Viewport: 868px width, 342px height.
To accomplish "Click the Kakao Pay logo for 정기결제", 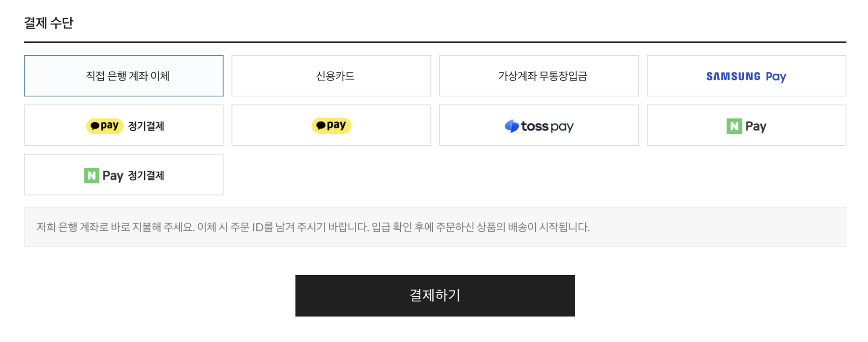I will tap(105, 126).
